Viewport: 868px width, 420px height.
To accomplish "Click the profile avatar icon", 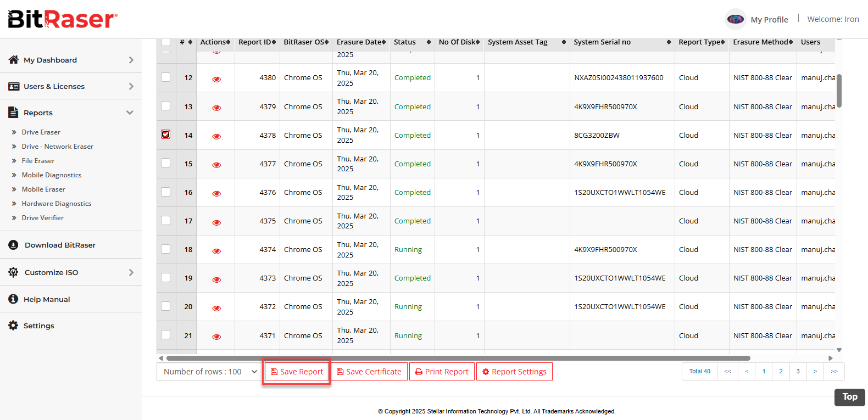I will coord(735,19).
